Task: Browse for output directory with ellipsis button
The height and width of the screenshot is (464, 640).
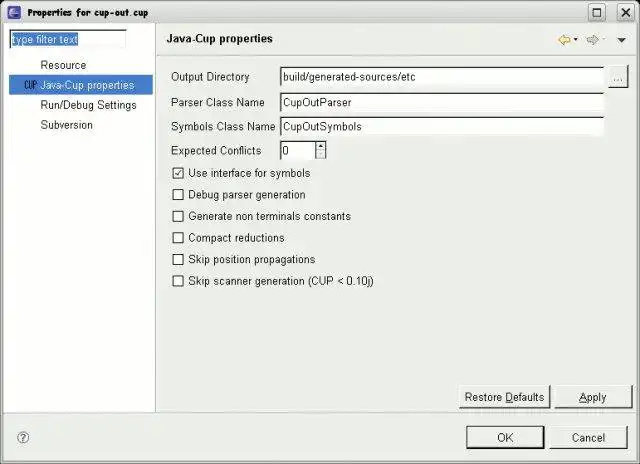Action: (x=618, y=77)
